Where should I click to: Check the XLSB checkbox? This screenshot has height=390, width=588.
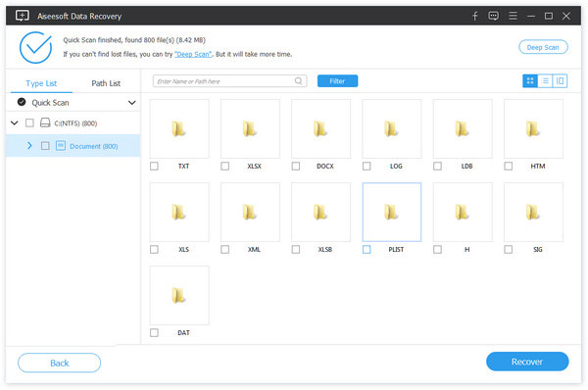click(x=296, y=249)
